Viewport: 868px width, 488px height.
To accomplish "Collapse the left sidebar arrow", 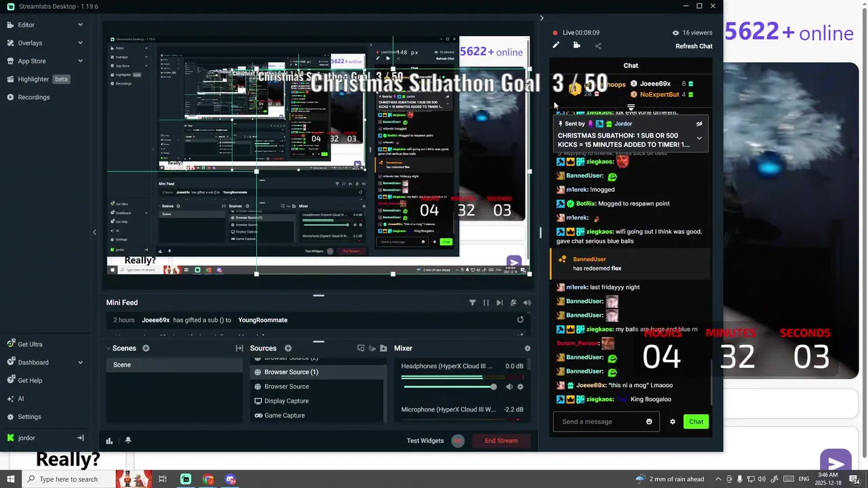I will 94,232.
